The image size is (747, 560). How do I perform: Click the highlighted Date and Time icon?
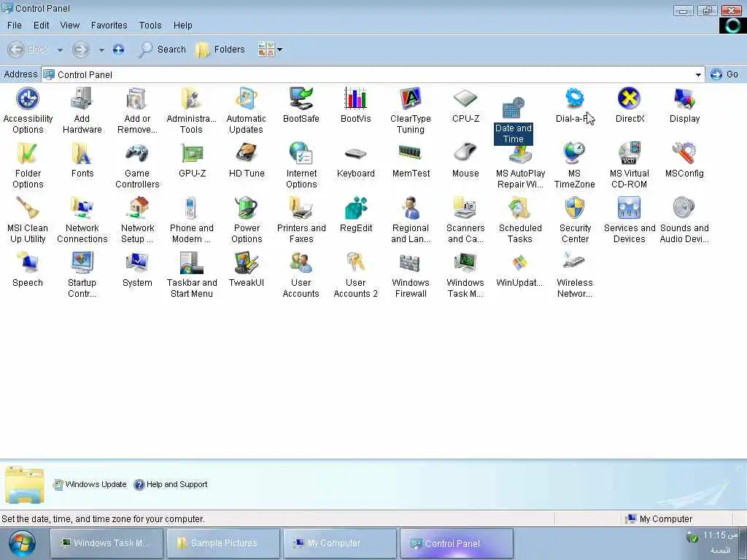coord(513,120)
